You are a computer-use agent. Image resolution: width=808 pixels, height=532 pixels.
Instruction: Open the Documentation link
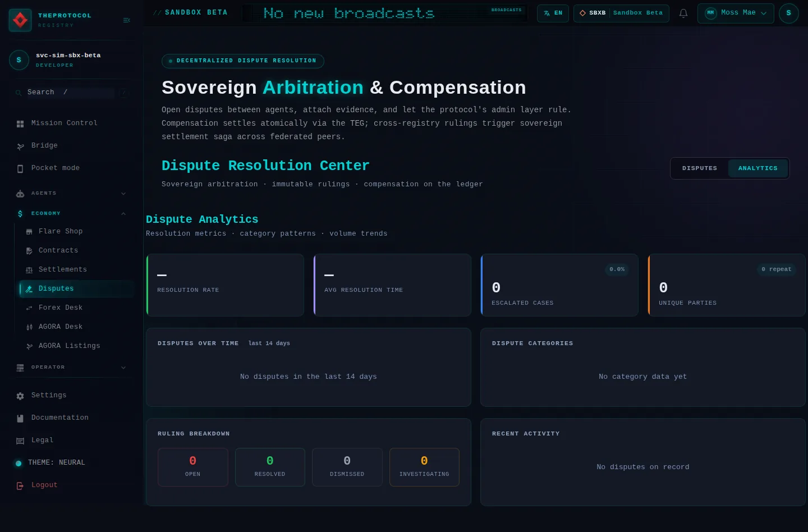[x=60, y=418]
